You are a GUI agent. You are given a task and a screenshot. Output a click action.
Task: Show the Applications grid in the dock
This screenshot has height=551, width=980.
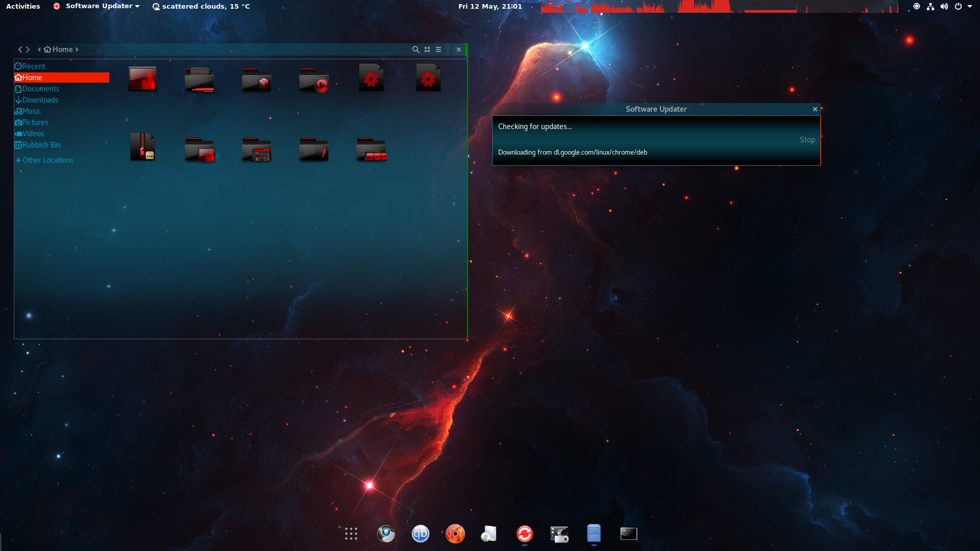[351, 534]
